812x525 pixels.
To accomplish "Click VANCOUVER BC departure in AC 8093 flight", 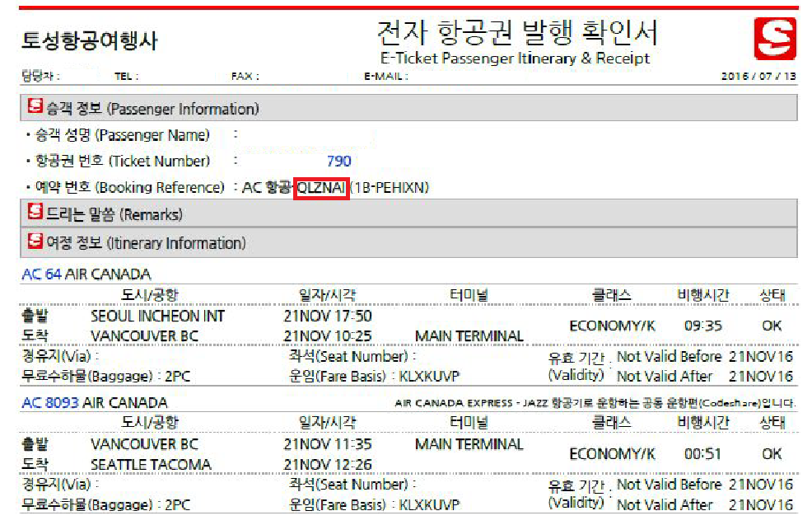I will [x=144, y=444].
